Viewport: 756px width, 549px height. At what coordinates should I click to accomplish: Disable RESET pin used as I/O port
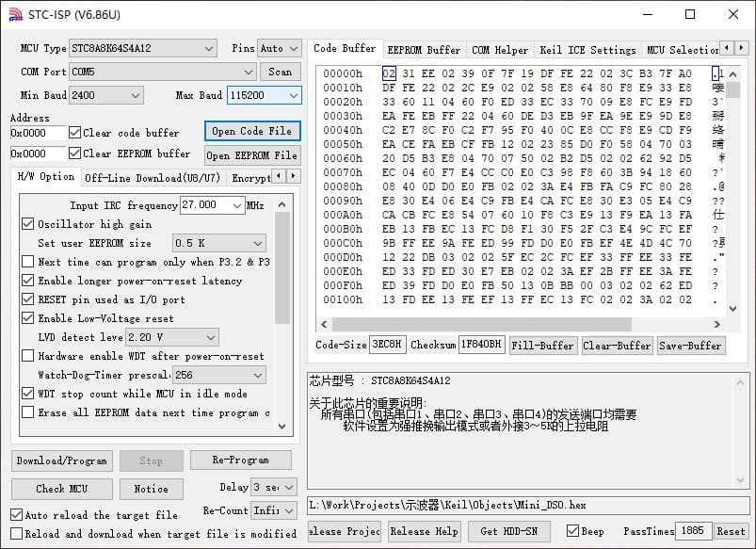click(27, 299)
